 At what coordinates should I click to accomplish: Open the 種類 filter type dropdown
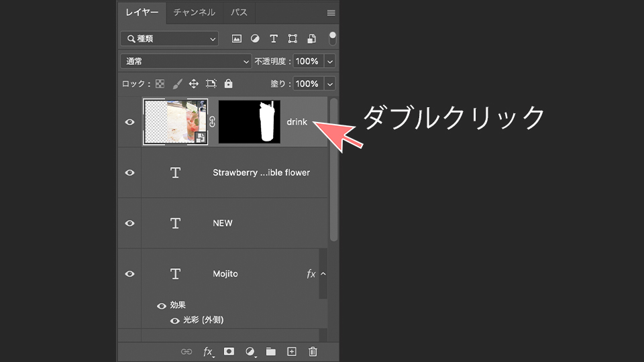click(170, 39)
